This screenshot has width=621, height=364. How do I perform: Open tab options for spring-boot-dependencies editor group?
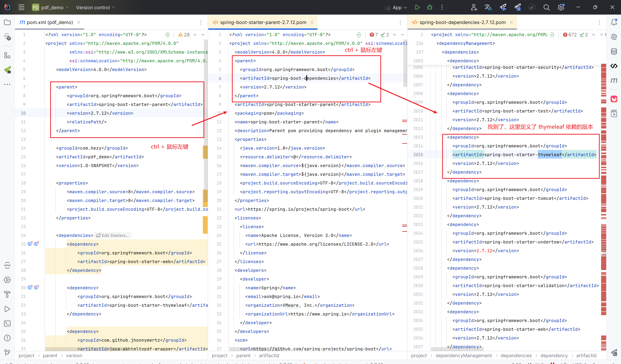pyautogui.click(x=599, y=22)
